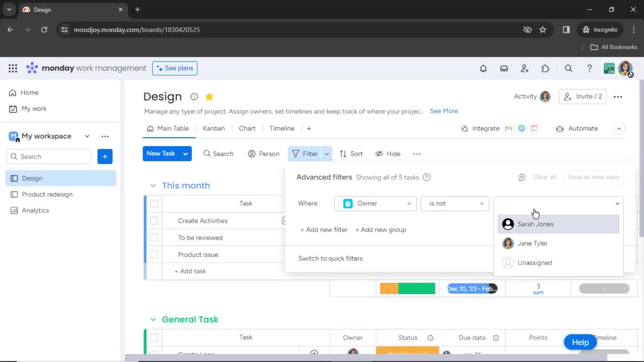Open board info icon next to Design
Screen dimensions: 644x362
(194, 97)
